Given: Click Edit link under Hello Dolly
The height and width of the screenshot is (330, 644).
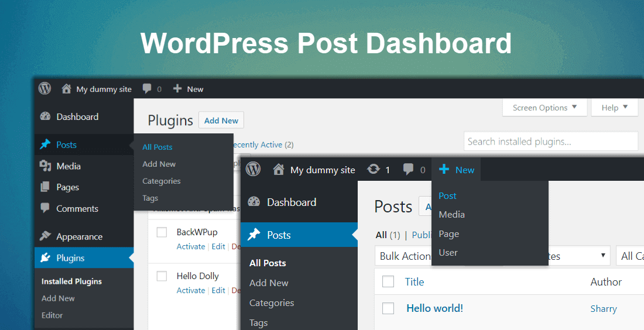Looking at the screenshot, I should [218, 290].
